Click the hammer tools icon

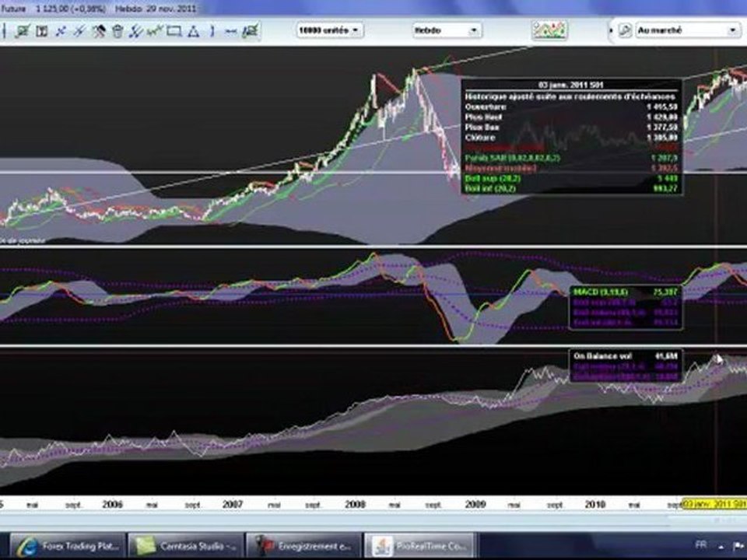(99, 31)
